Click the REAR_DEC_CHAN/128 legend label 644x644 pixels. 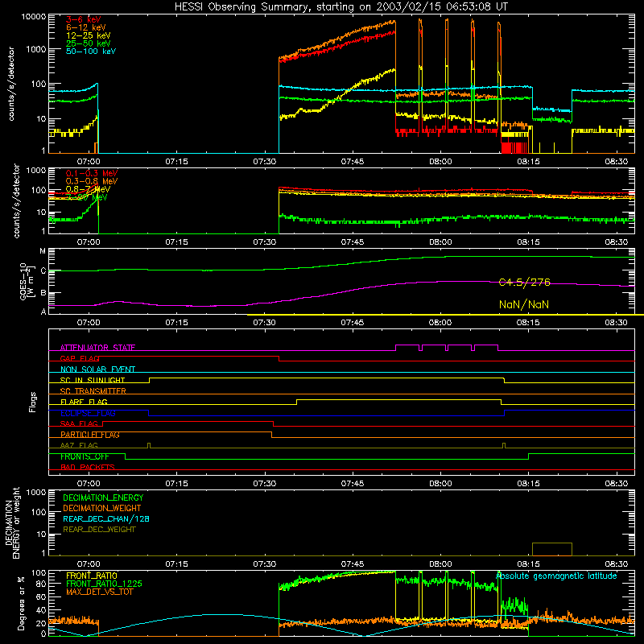pos(106,519)
